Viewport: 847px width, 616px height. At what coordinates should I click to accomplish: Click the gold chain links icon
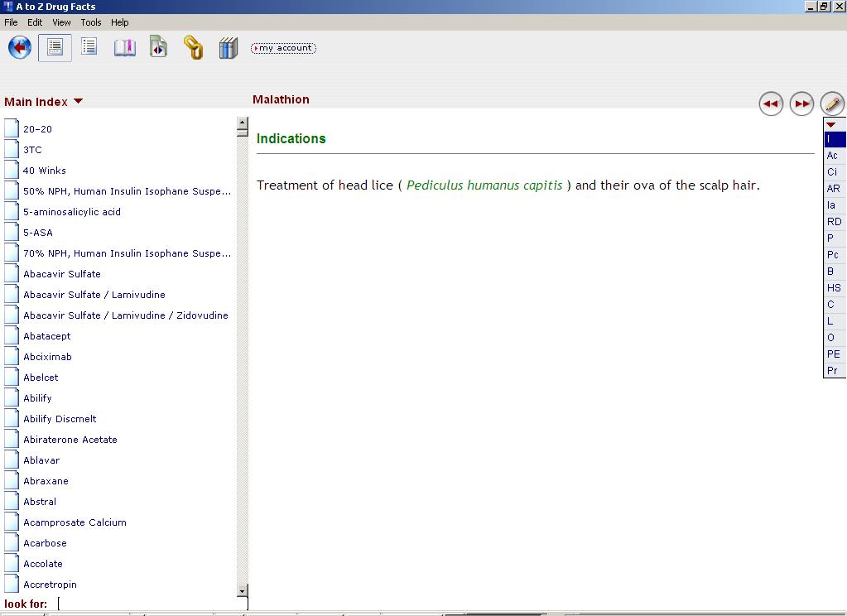pos(193,48)
